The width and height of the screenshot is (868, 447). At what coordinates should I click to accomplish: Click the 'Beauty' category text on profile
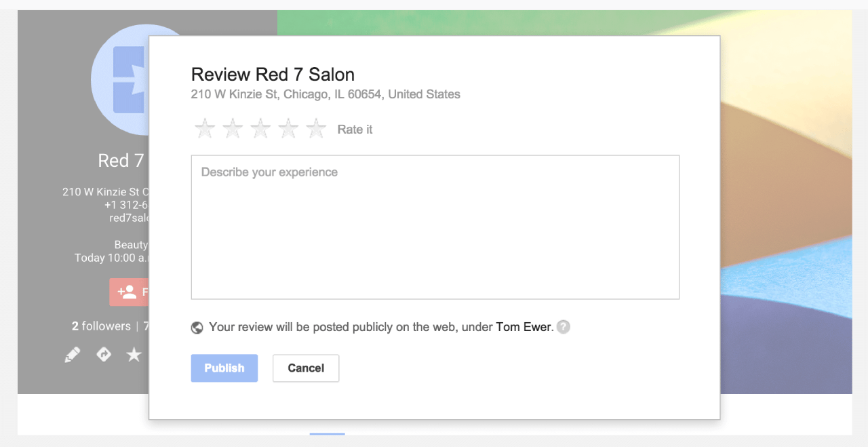(x=131, y=245)
